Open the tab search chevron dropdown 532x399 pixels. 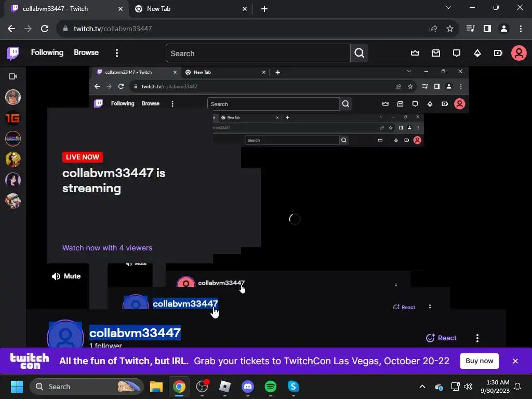tap(448, 7)
